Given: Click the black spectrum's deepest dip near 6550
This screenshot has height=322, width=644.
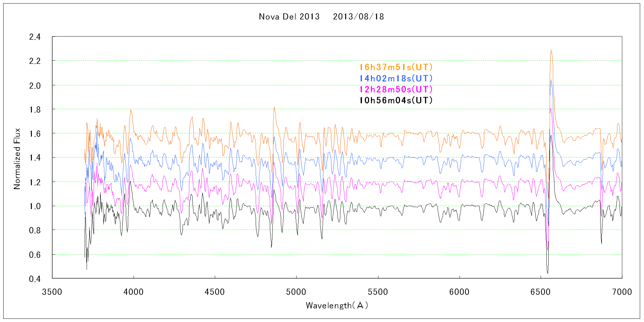Looking at the screenshot, I should coord(547,272).
